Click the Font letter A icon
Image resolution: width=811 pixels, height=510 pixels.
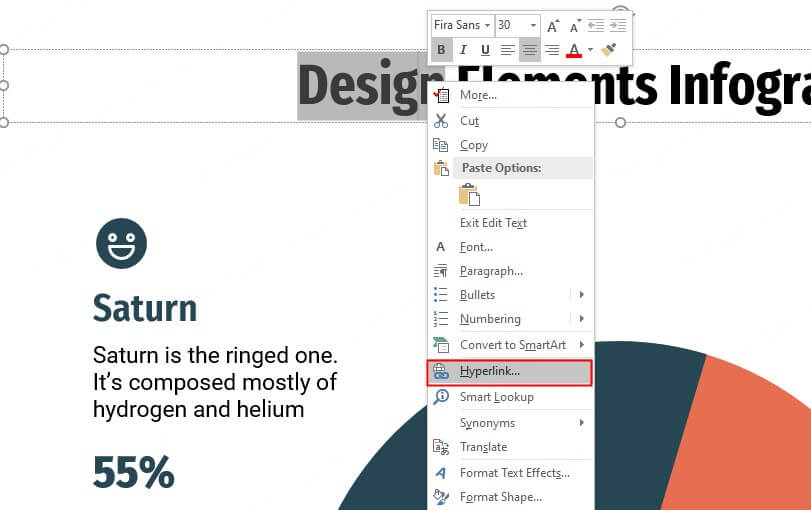pos(440,247)
